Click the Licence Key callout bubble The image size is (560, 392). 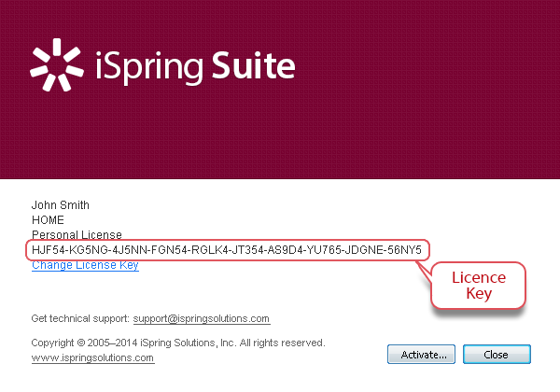click(x=479, y=286)
